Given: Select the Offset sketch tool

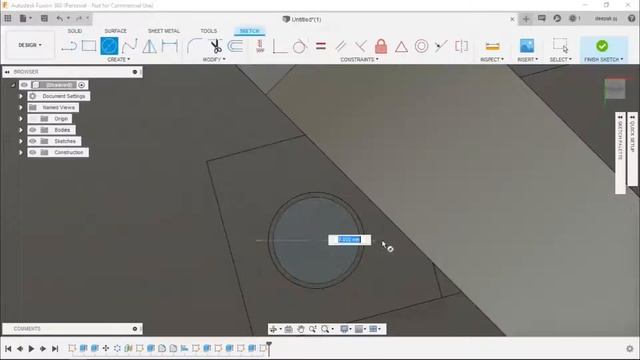Looking at the screenshot, I should (236, 46).
